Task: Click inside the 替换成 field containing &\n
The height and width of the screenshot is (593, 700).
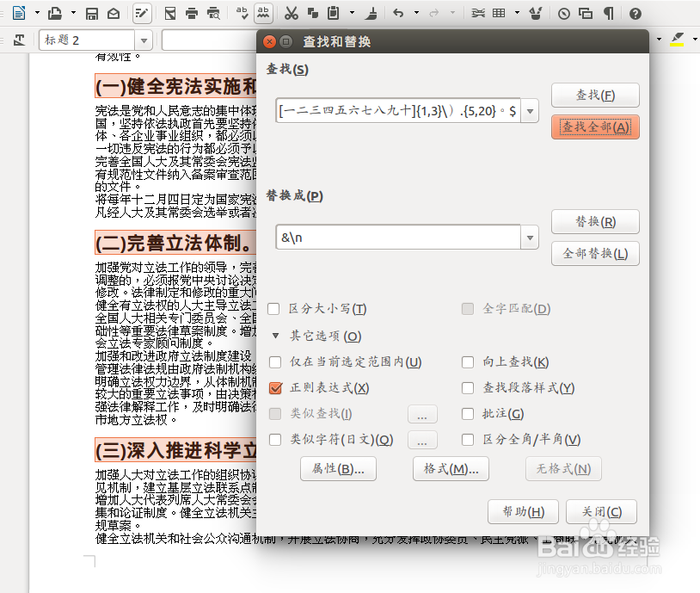Action: (x=398, y=238)
